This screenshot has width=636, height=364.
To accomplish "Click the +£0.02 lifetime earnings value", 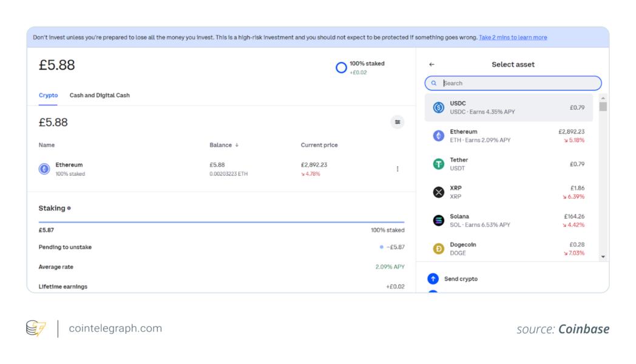I will 395,286.
